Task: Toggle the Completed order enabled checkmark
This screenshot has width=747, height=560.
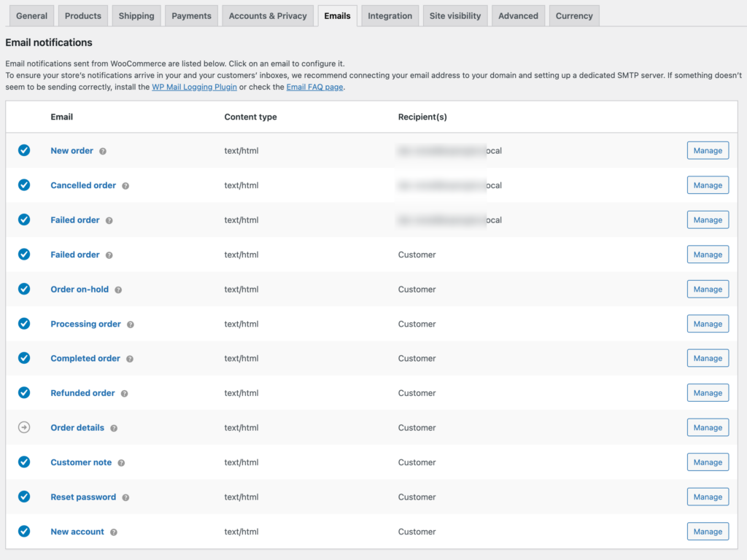Action: pyautogui.click(x=24, y=358)
